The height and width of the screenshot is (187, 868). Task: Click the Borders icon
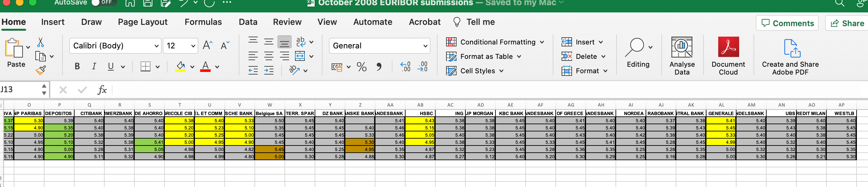[x=146, y=66]
